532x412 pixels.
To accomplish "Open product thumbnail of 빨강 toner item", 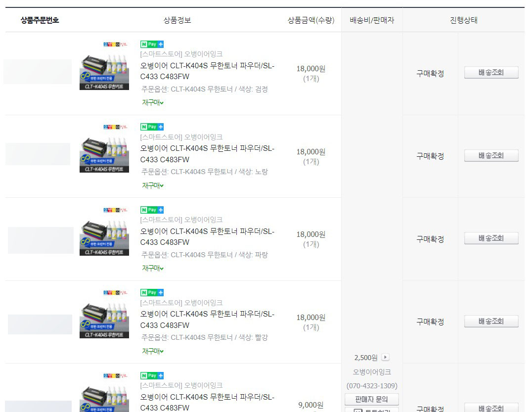I will 104,314.
